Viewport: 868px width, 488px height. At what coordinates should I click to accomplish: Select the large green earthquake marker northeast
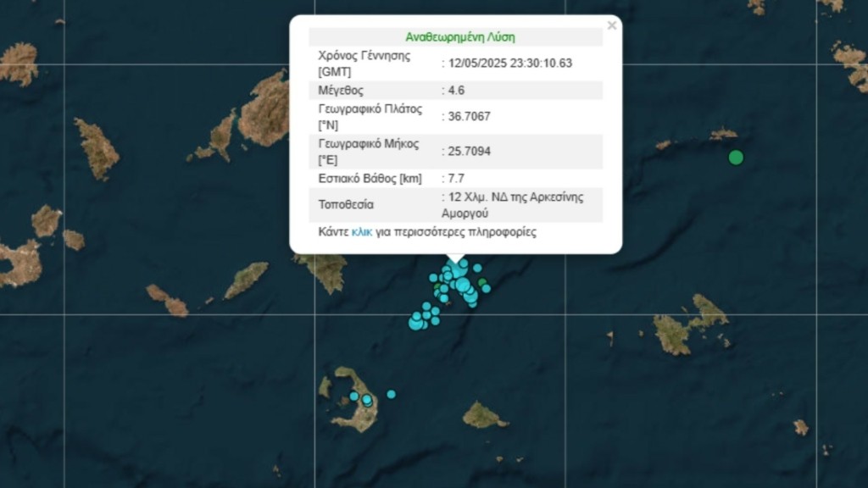pyautogui.click(x=736, y=158)
